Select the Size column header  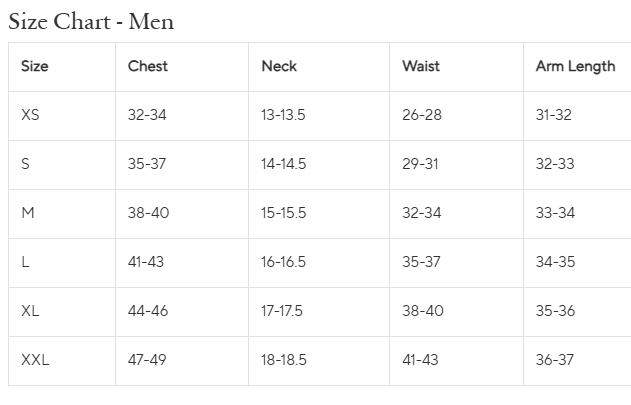tap(35, 66)
